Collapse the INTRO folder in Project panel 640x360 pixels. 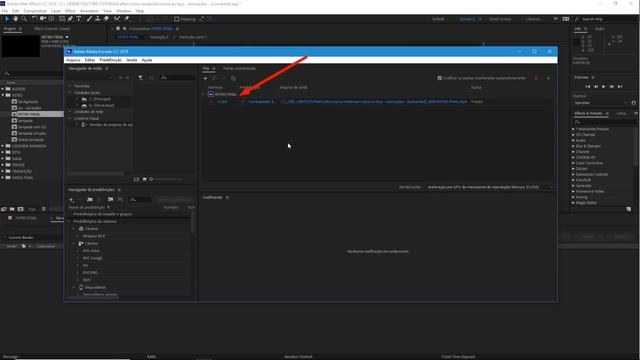pos(3,95)
